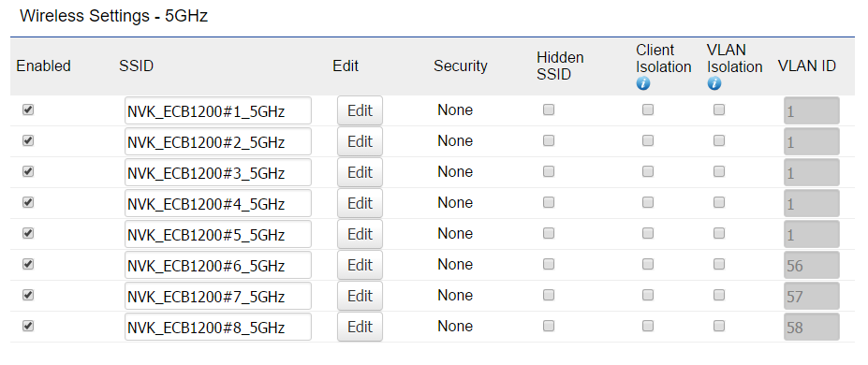Enable Hidden SSID for NVK_ECB1200#2_5GHz
Image resolution: width=868 pixels, height=365 pixels.
[549, 141]
